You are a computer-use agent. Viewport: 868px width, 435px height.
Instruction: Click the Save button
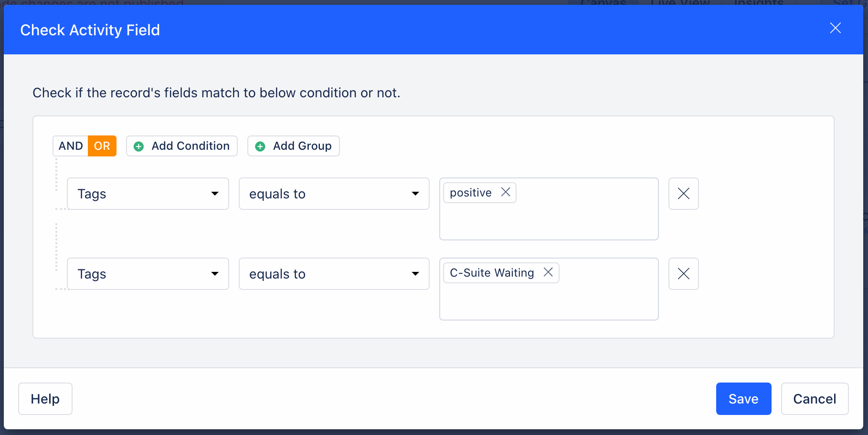tap(743, 399)
